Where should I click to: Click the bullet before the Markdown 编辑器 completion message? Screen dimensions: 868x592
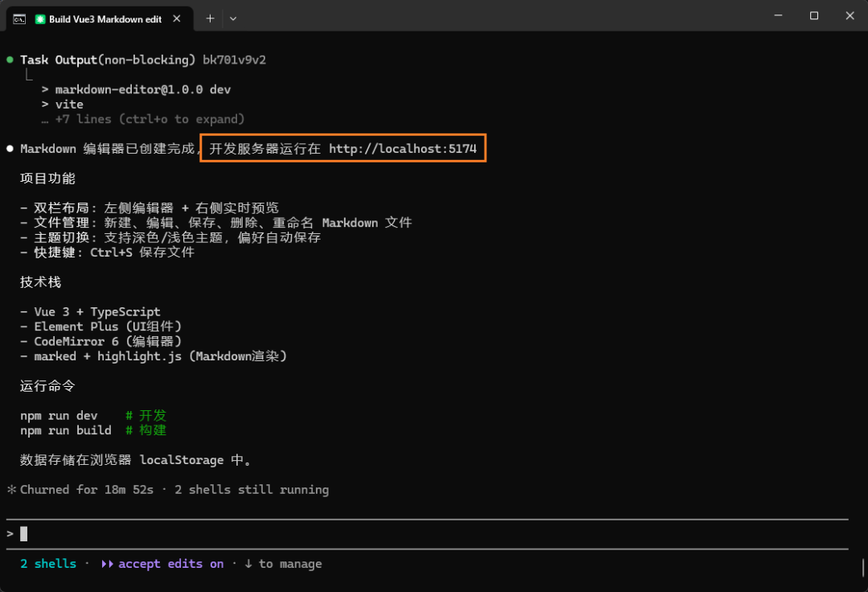[9, 147]
